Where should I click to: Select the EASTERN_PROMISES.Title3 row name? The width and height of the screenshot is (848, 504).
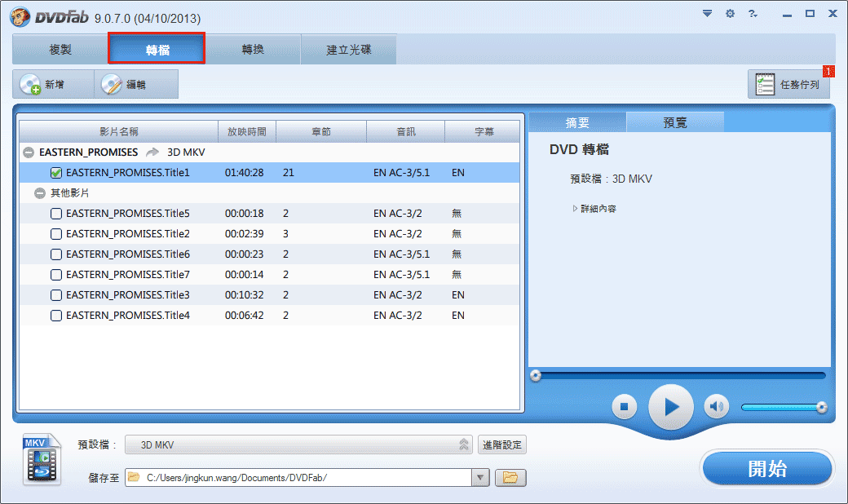tap(128, 295)
